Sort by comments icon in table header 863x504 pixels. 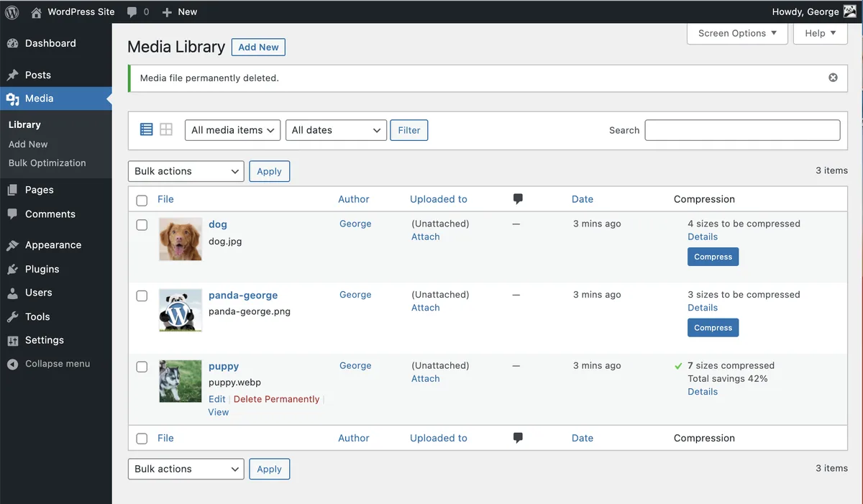[518, 198]
